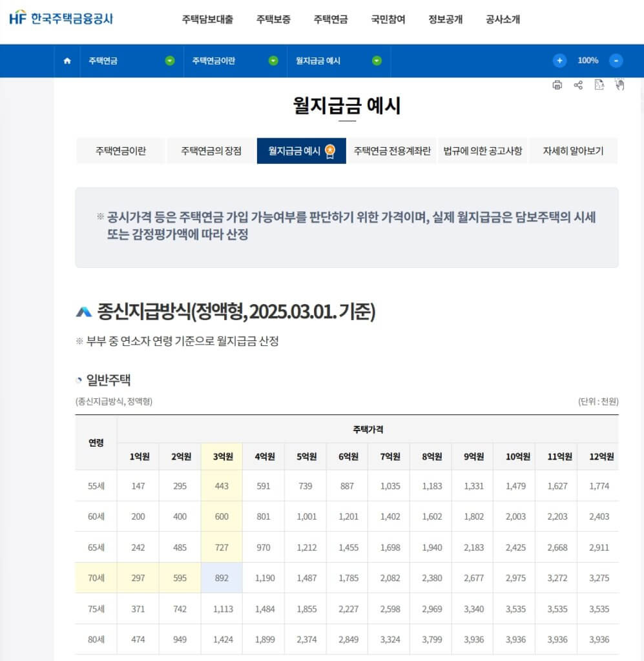The image size is (644, 661).
Task: Switch to the 주택연금의 장점 tab
Action: tap(211, 150)
